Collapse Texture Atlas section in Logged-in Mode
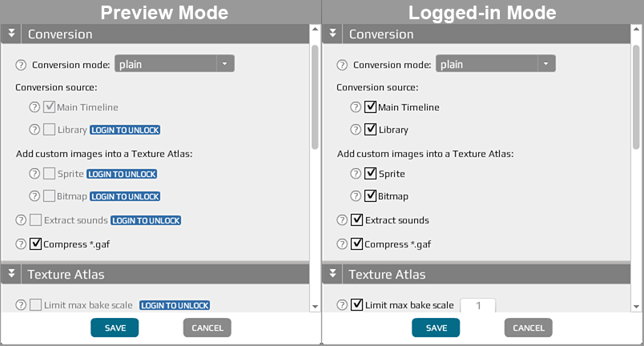Viewport: 644px width, 346px height. (x=332, y=274)
